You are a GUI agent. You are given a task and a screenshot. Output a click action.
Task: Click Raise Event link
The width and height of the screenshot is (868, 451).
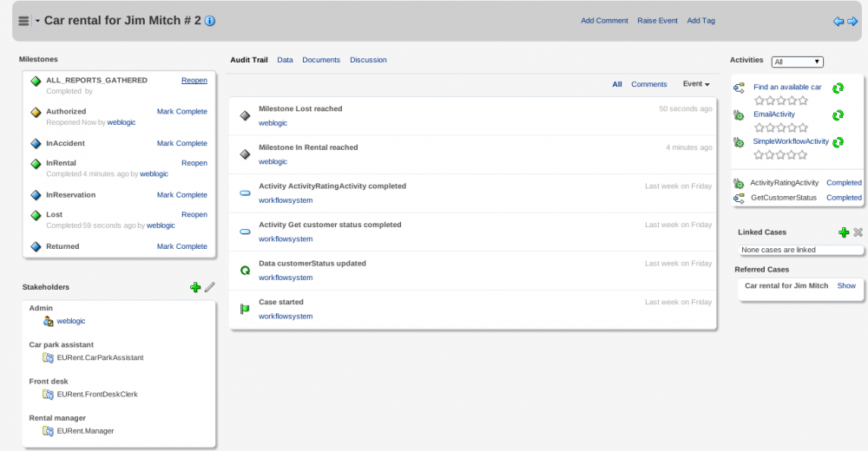click(657, 21)
